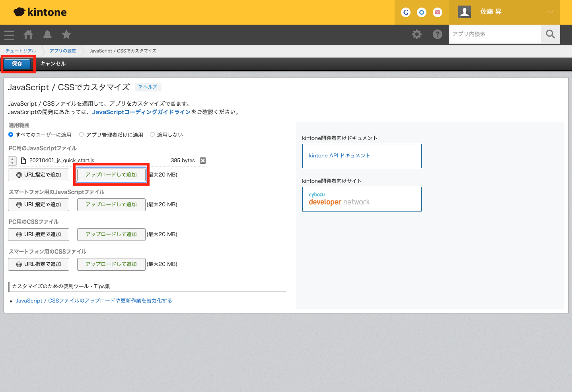The width and height of the screenshot is (572, 392).
Task: Click the 保存 save button
Action: [17, 64]
